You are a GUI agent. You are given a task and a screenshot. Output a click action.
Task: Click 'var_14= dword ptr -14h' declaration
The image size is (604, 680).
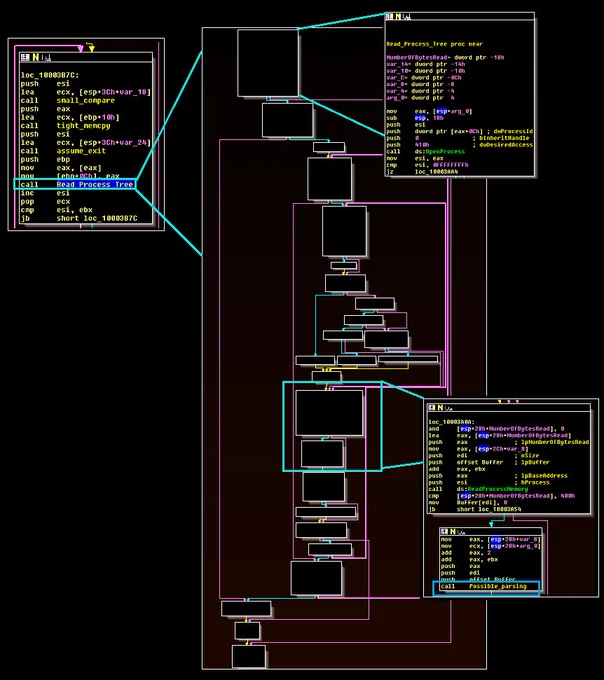coord(425,64)
